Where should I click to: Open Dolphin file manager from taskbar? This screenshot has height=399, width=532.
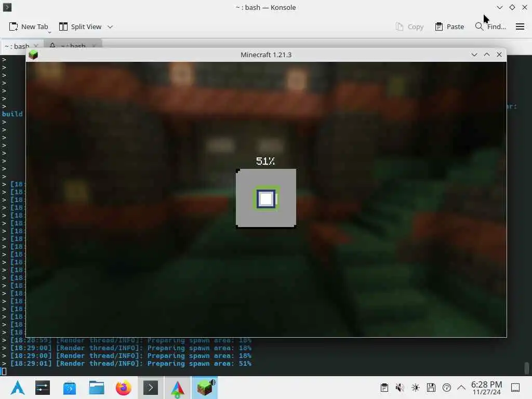97,388
